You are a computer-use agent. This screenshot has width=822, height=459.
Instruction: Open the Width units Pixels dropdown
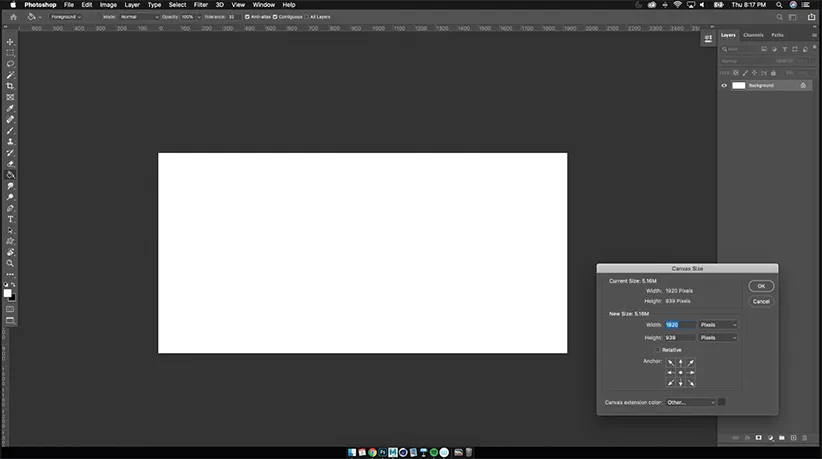pos(718,325)
